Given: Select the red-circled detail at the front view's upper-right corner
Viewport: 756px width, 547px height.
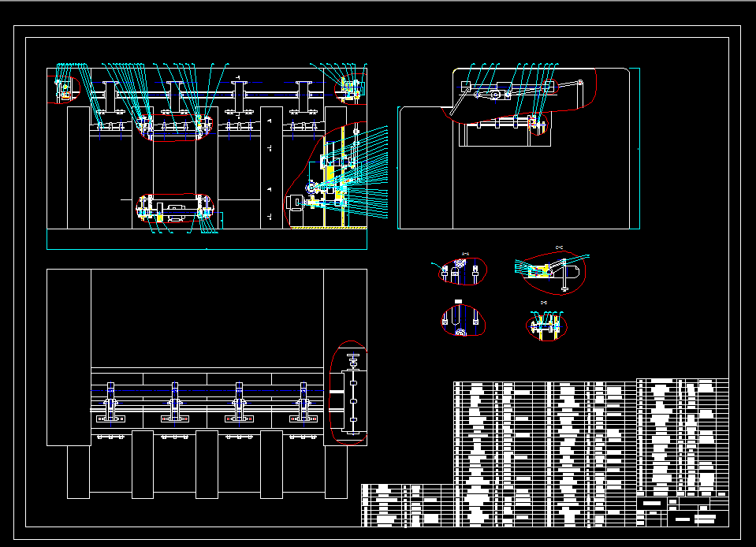Looking at the screenshot, I should pos(351,89).
